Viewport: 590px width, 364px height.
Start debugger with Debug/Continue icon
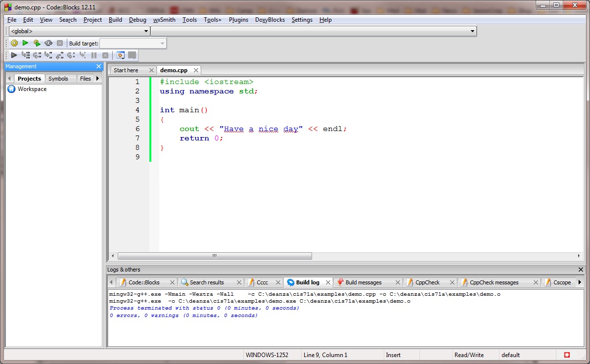point(14,55)
